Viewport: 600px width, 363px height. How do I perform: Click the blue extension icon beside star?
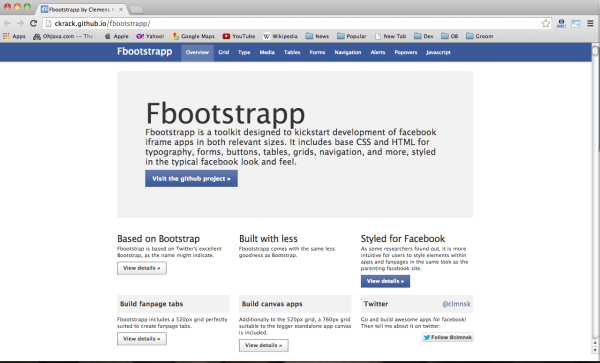pos(561,23)
